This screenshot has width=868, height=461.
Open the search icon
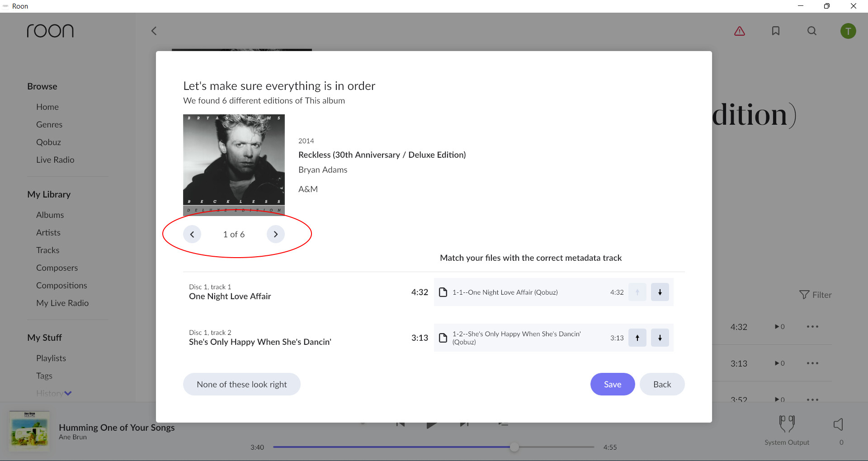coord(812,31)
